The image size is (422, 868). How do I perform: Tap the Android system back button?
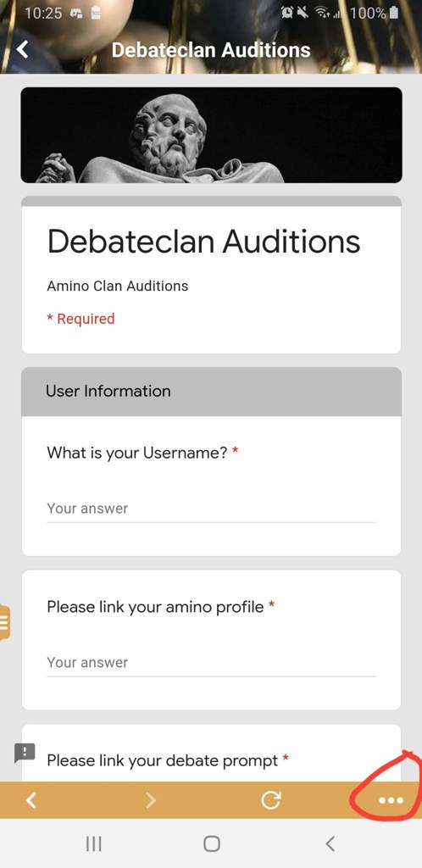[x=330, y=843]
